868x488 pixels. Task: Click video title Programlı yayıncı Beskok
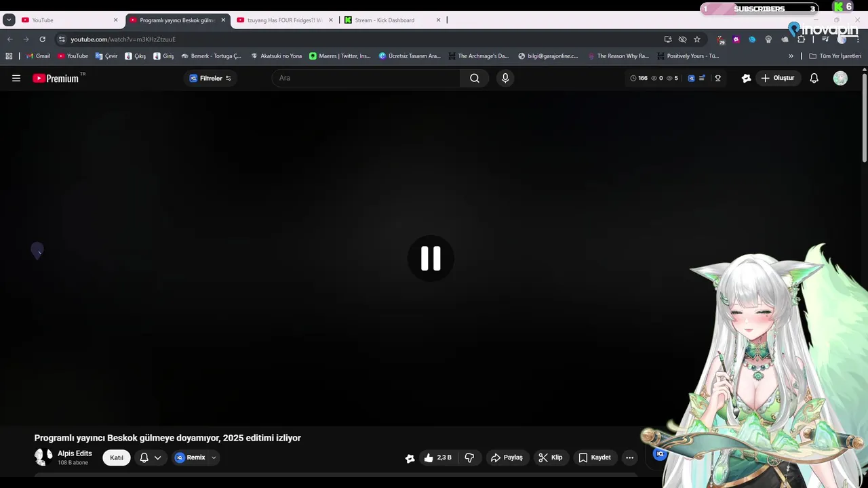click(x=167, y=438)
